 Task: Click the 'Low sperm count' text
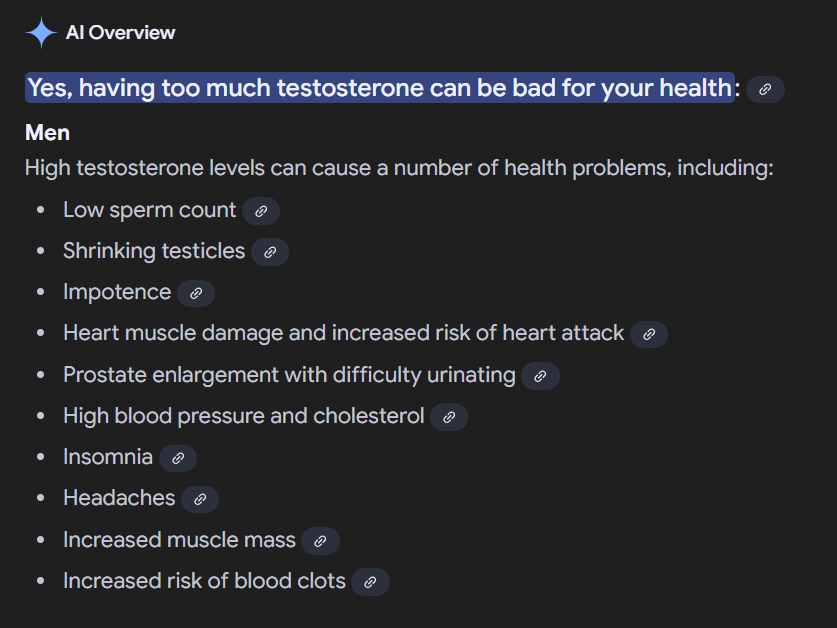click(x=149, y=210)
